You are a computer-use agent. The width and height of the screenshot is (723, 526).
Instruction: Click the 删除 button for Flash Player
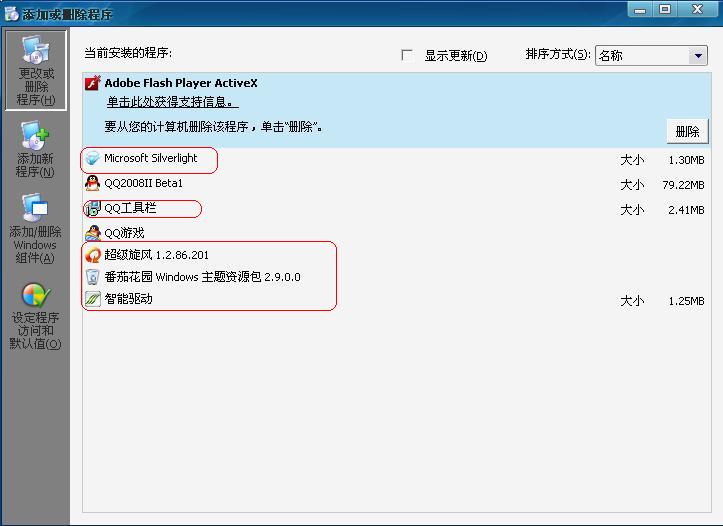(x=687, y=132)
